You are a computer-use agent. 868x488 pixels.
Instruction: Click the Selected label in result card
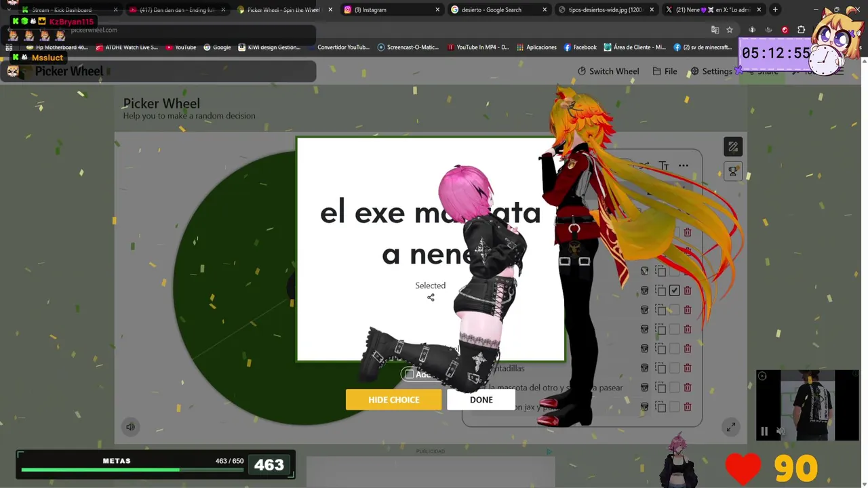[431, 285]
